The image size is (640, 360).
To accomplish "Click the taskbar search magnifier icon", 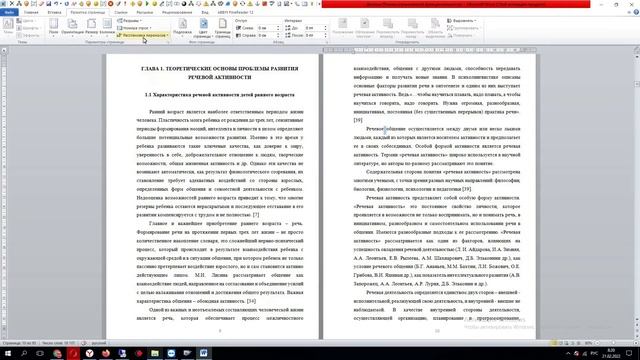I will [24, 353].
